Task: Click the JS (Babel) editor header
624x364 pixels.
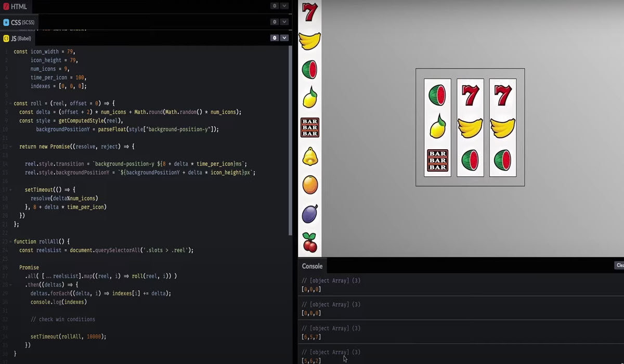Action: tap(18, 38)
